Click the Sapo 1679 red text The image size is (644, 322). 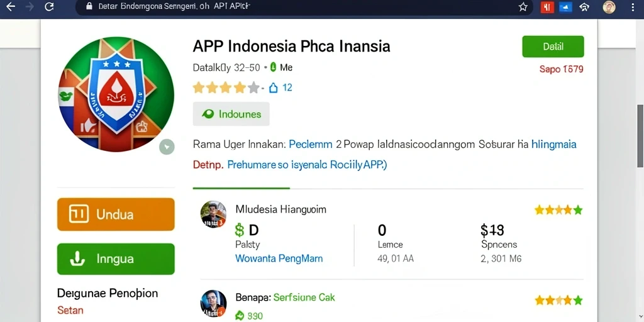pos(561,69)
